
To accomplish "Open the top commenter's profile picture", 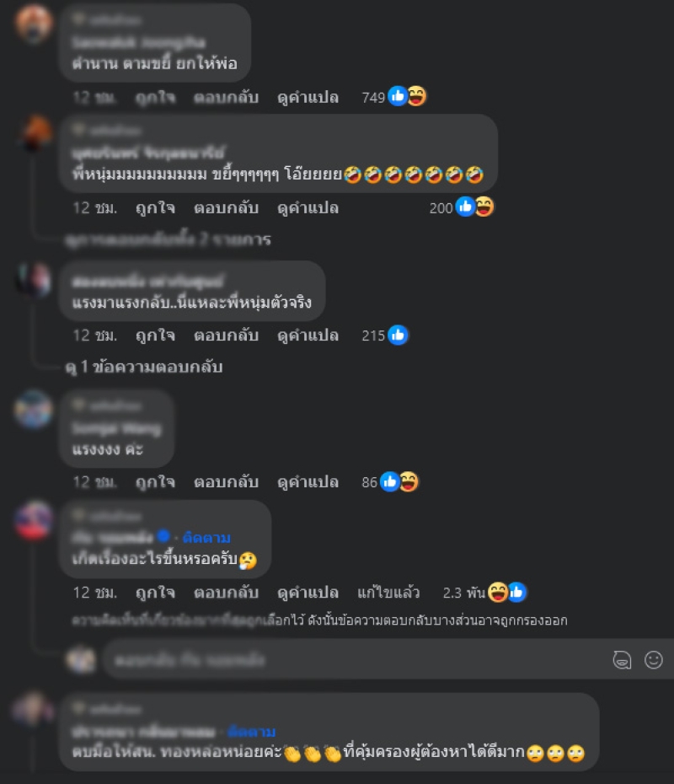I will 34,23.
